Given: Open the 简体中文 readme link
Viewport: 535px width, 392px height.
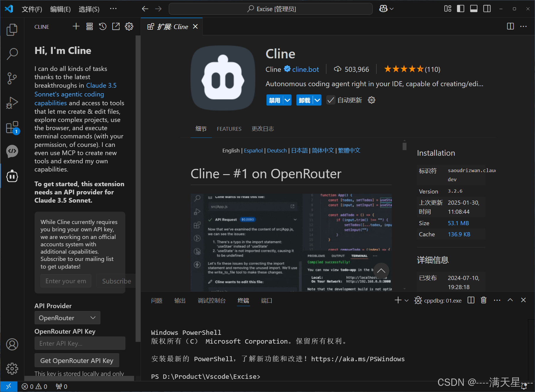Looking at the screenshot, I should tap(323, 150).
